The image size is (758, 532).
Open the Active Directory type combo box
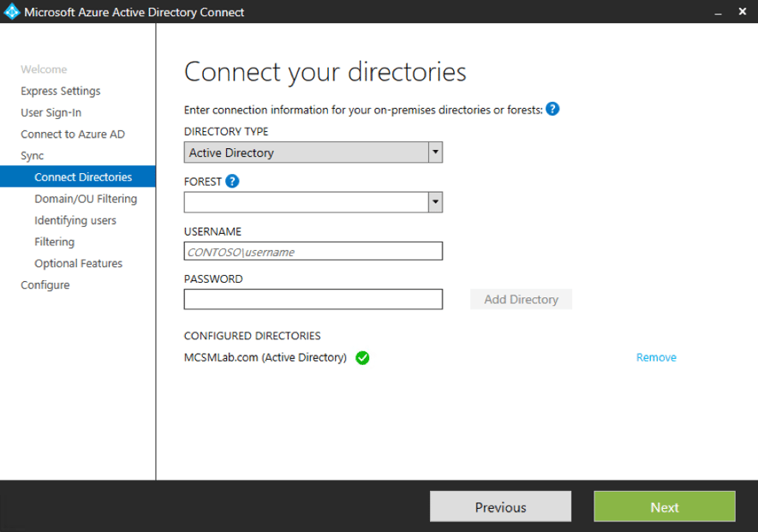click(x=313, y=152)
